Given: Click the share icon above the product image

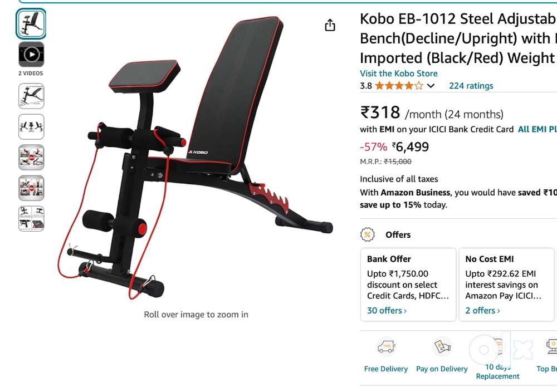Looking at the screenshot, I should tap(330, 25).
